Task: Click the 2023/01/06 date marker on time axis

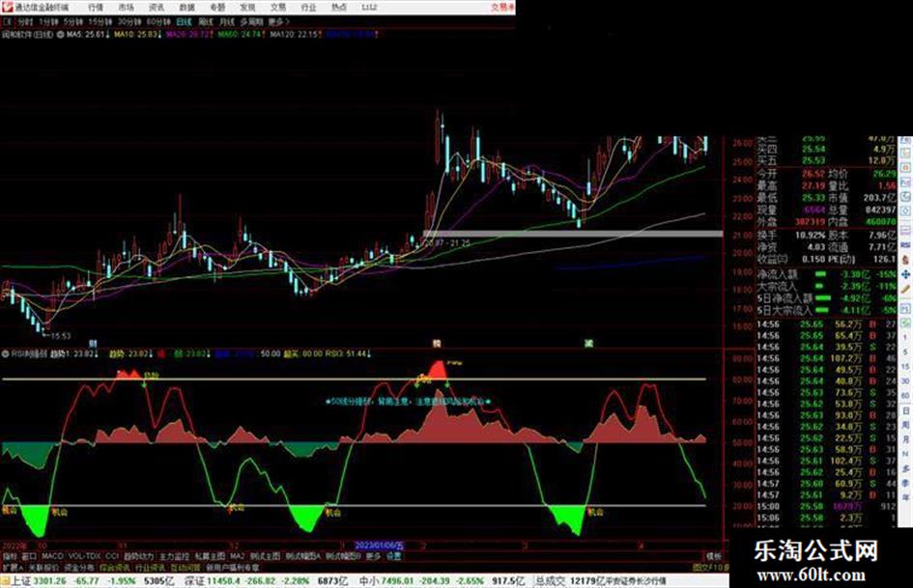Action: coord(379,546)
